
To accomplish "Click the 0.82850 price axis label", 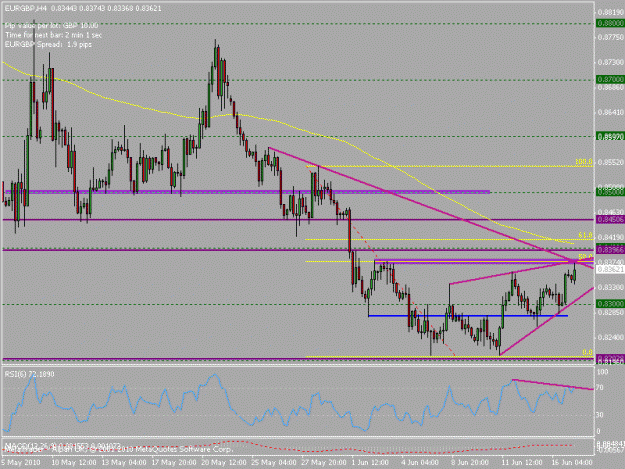I will pos(610,312).
